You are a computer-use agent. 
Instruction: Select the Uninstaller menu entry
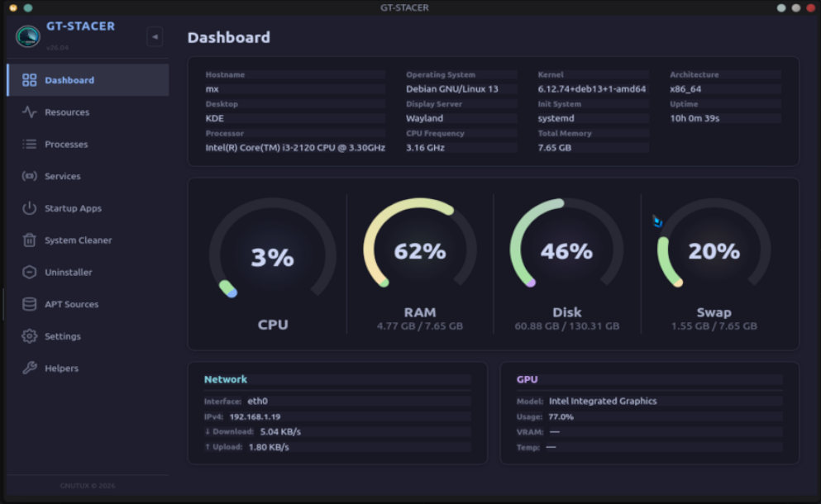(x=88, y=272)
